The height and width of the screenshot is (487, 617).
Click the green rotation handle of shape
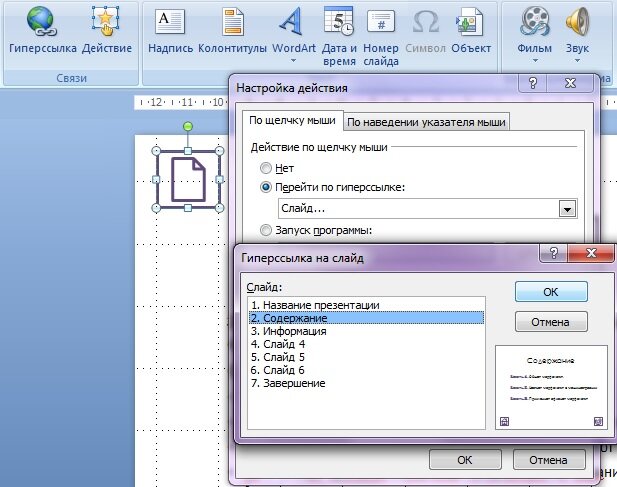pyautogui.click(x=188, y=126)
